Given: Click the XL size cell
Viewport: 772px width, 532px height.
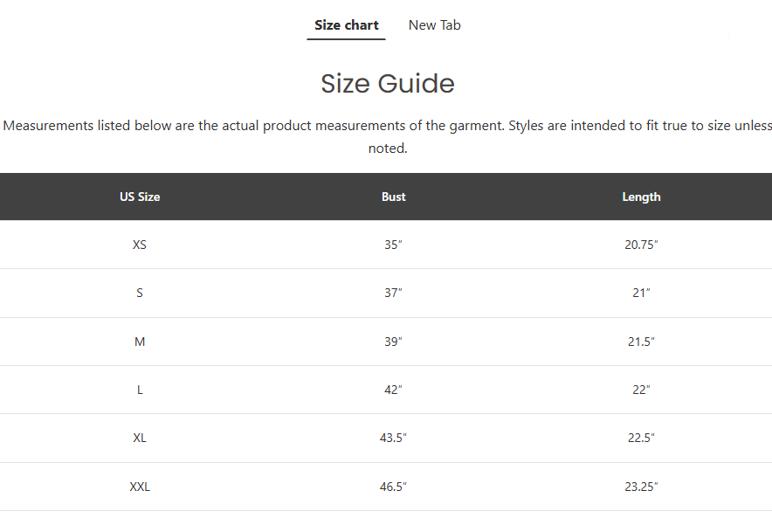Looking at the screenshot, I should coord(140,438).
